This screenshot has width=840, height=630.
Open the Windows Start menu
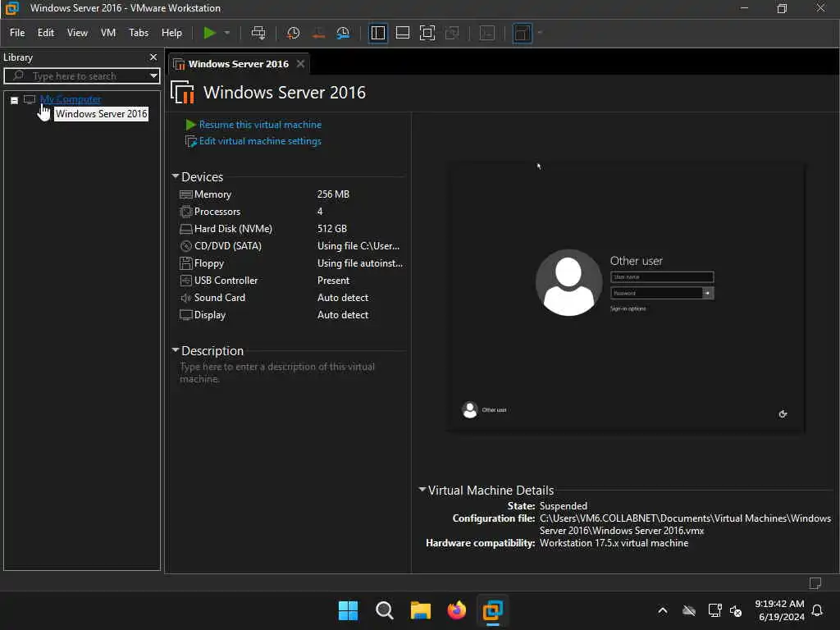(348, 610)
